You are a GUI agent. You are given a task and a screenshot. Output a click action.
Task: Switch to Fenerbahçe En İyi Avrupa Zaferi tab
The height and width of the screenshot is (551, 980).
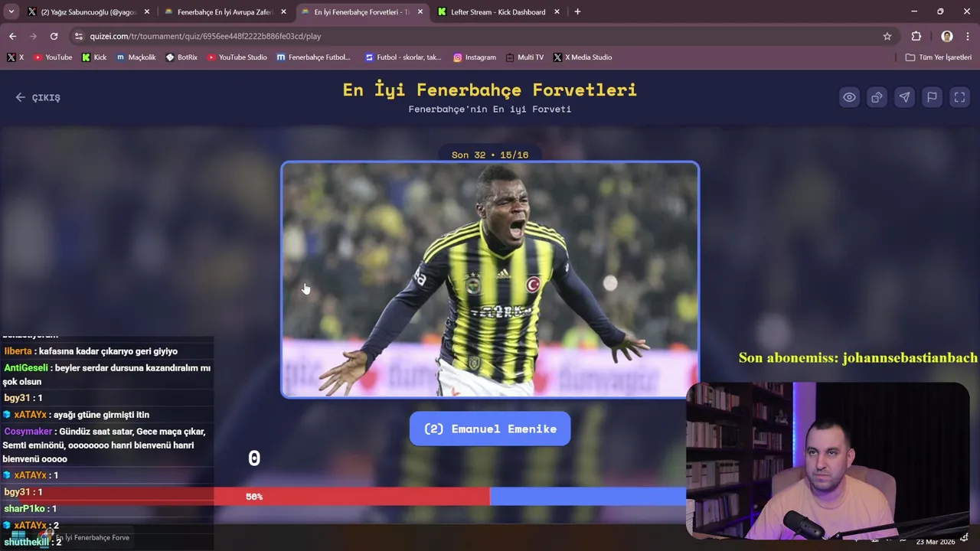click(x=225, y=11)
